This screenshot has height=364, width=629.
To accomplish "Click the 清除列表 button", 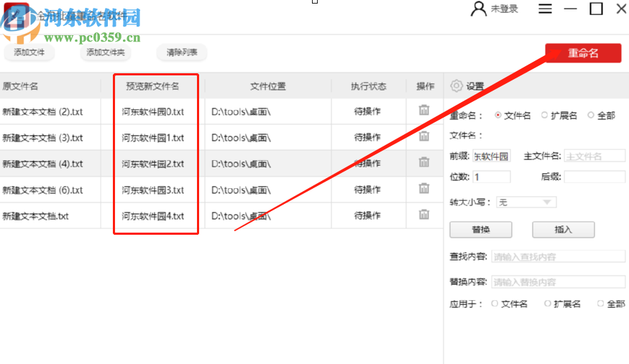I will tap(182, 52).
